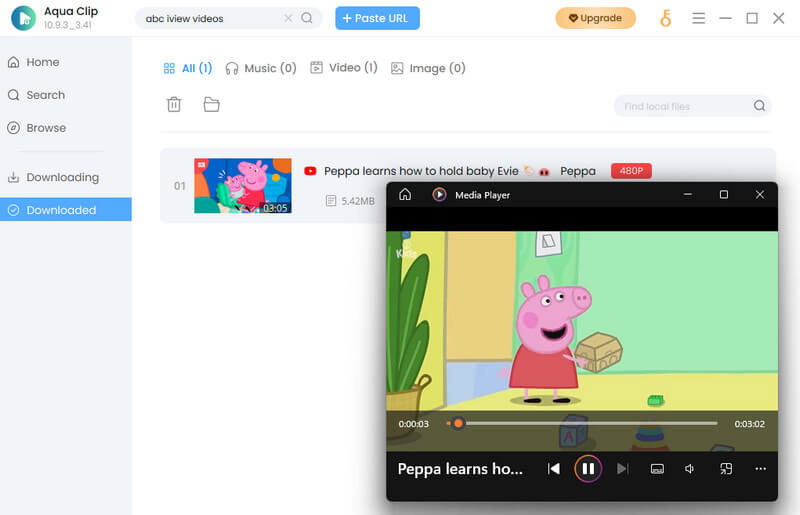The image size is (800, 515).
Task: Click the Media Player seek bar
Action: point(582,423)
